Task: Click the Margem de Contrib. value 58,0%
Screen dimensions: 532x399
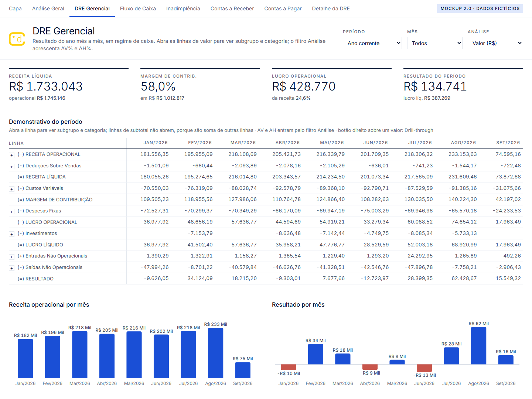Action: coord(158,86)
